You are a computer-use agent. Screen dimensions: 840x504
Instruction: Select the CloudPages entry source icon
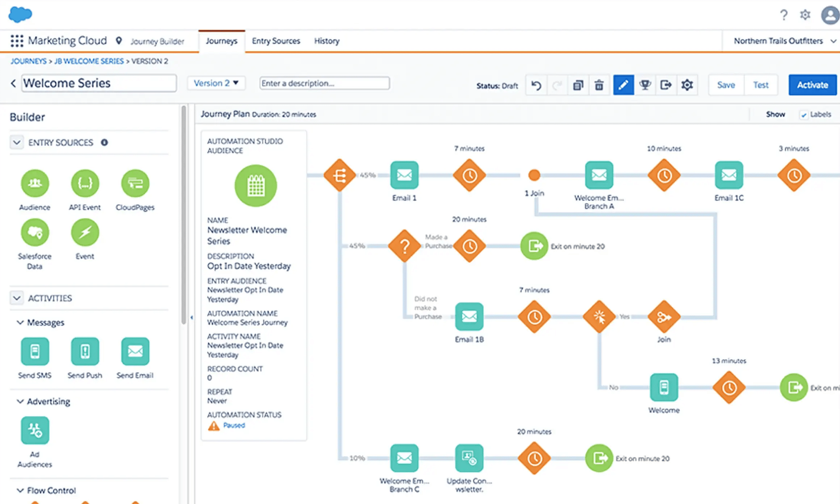(135, 183)
